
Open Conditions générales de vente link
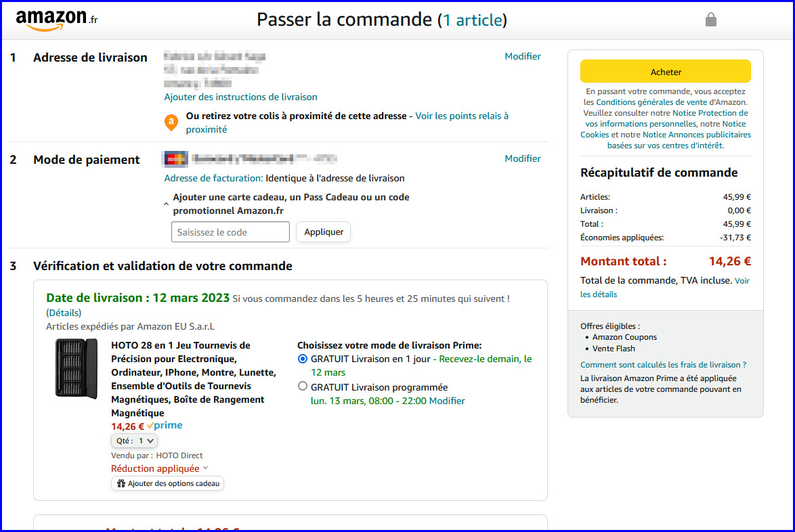[651, 102]
